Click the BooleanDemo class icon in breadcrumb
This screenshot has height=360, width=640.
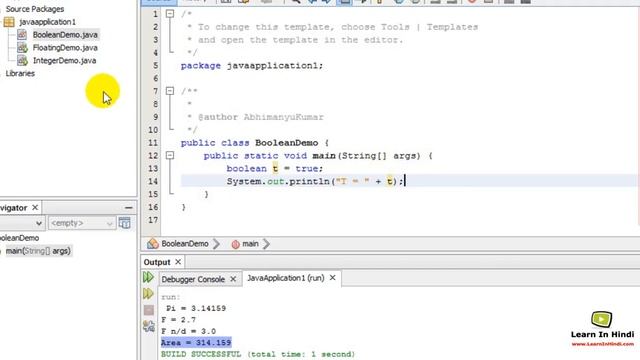tap(153, 244)
